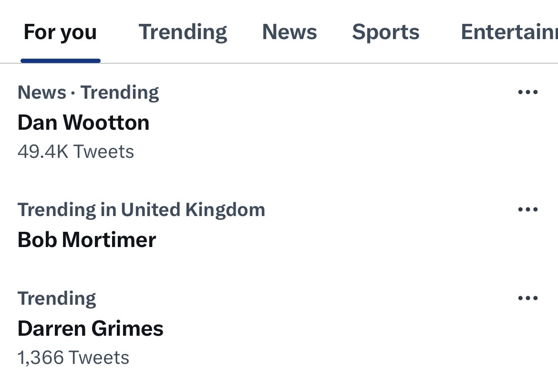Click the "News" word above Dan Wootton
The height and width of the screenshot is (392, 558).
coord(41,92)
